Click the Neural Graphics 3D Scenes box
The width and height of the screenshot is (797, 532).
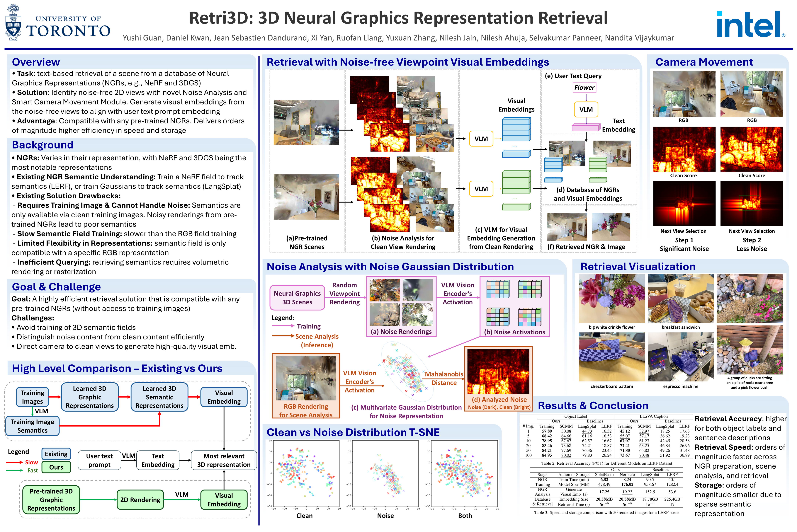click(x=297, y=298)
